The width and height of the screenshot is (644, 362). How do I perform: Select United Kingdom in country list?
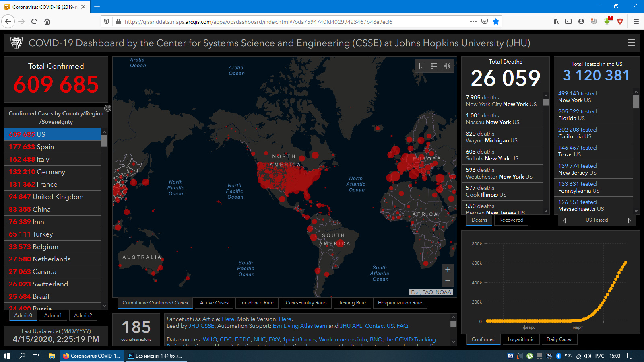tap(53, 197)
